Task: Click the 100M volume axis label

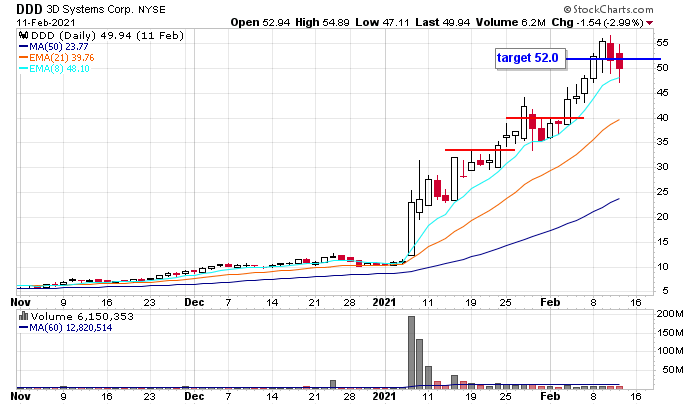Action: coord(670,351)
